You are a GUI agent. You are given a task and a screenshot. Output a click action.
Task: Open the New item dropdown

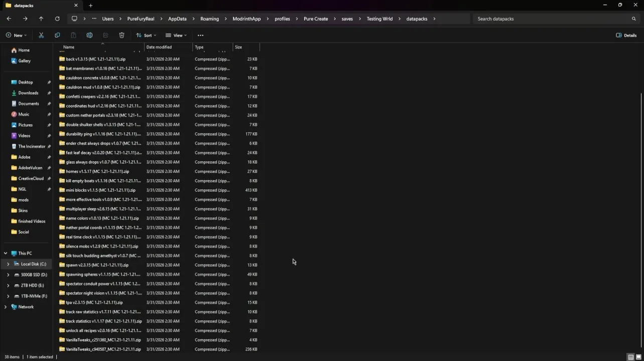pos(16,35)
